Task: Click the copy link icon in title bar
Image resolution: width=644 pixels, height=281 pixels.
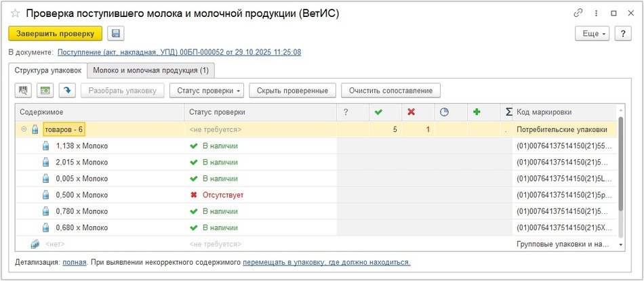Action: point(578,13)
